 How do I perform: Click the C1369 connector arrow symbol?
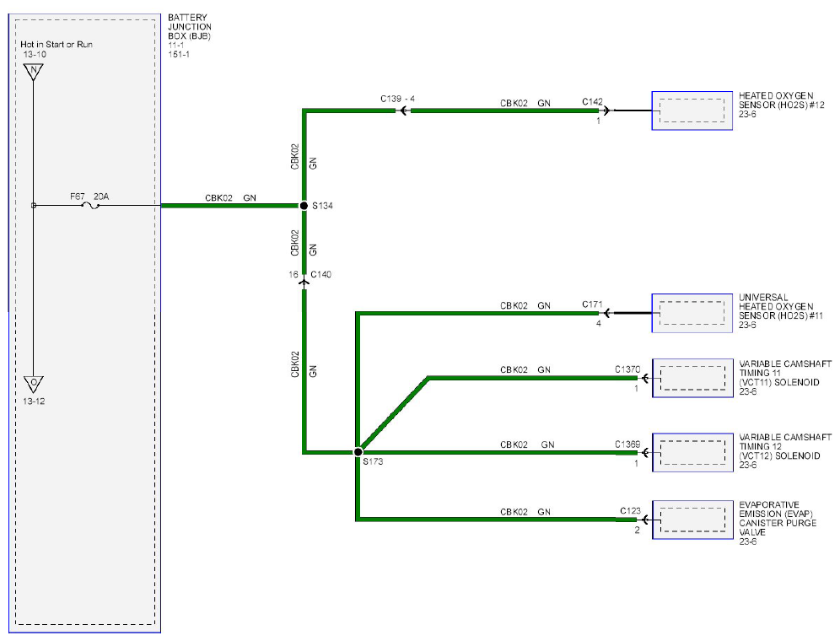pos(645,453)
